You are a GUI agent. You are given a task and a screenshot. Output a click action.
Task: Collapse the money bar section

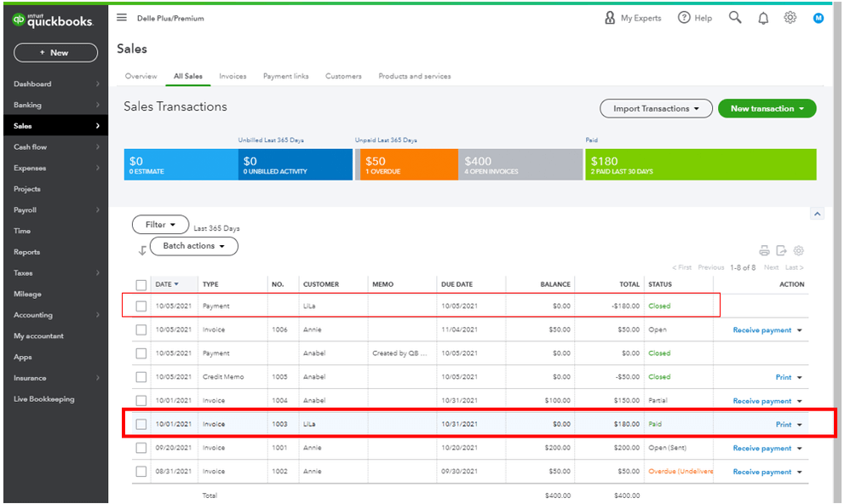(x=818, y=214)
